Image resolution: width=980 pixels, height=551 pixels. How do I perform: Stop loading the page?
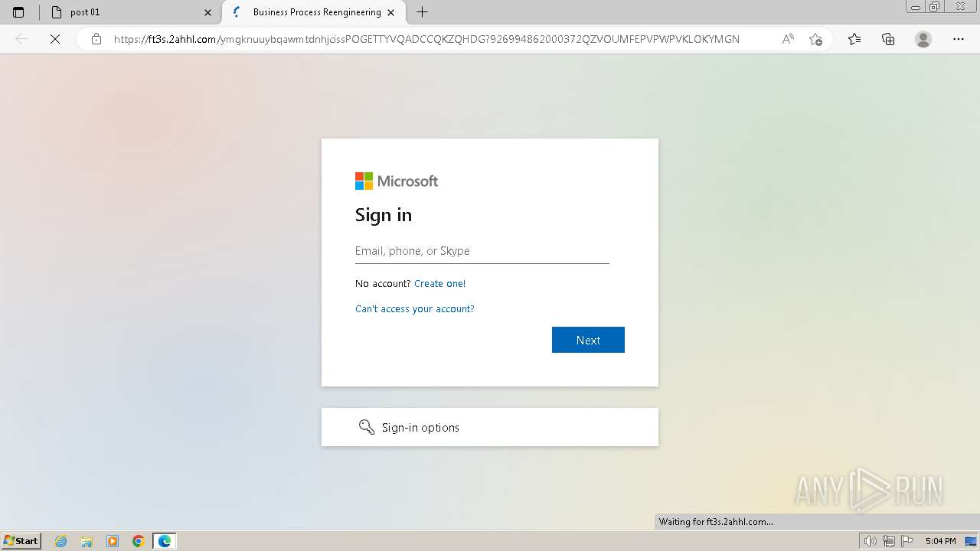click(x=55, y=39)
